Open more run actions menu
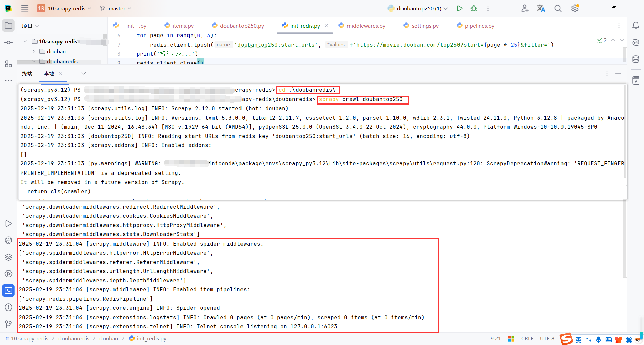Viewport: 644px width, 345px height. 488,8
